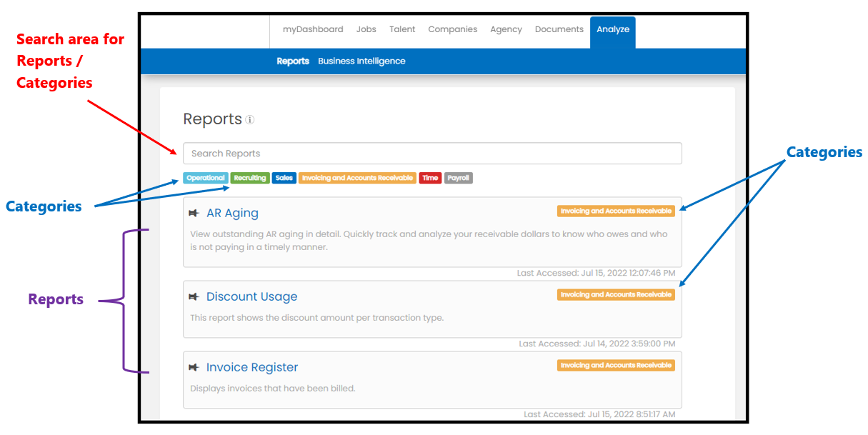Filter reports by the red Time tag
Screen dimensions: 868x435
[430, 178]
